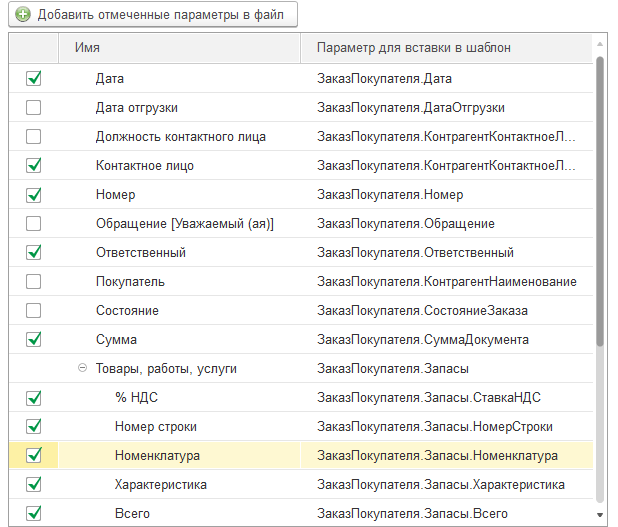Check 'Должность контактного лица' checkbox
Screen dimensions: 618x527
(34, 136)
